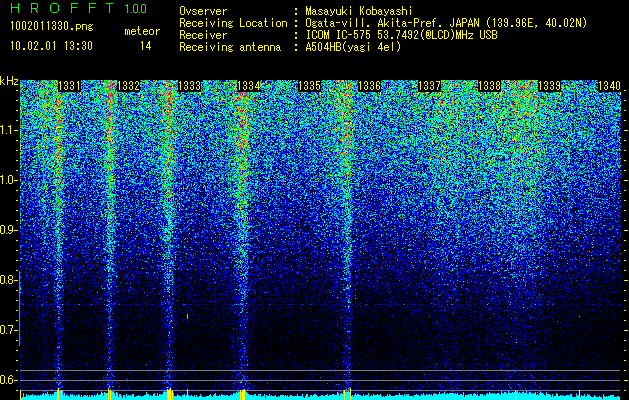Click the A504HB(yagi 4el) antenna text
Screen dimensions: 629x400
pyautogui.click(x=353, y=47)
